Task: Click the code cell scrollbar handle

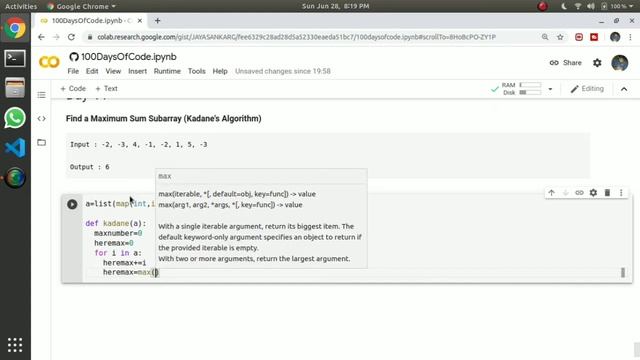Action: click(x=623, y=273)
